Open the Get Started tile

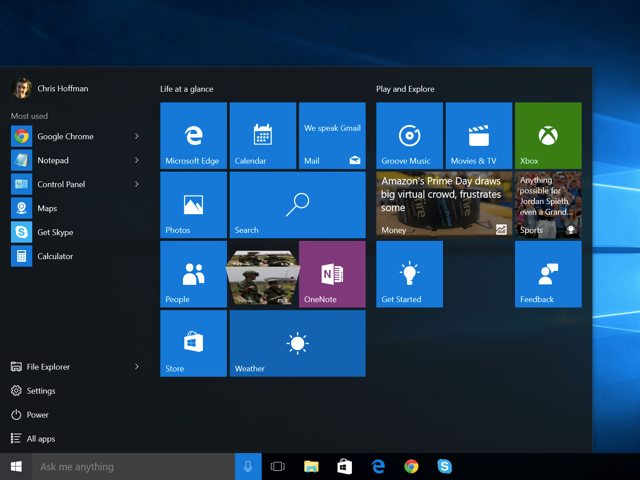point(409,274)
